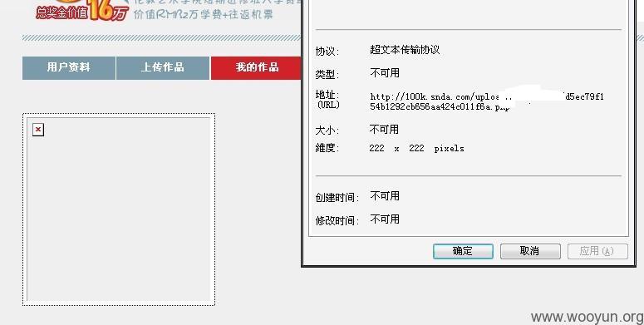Confirm with the 确定 button
644x325 pixels.
463,251
